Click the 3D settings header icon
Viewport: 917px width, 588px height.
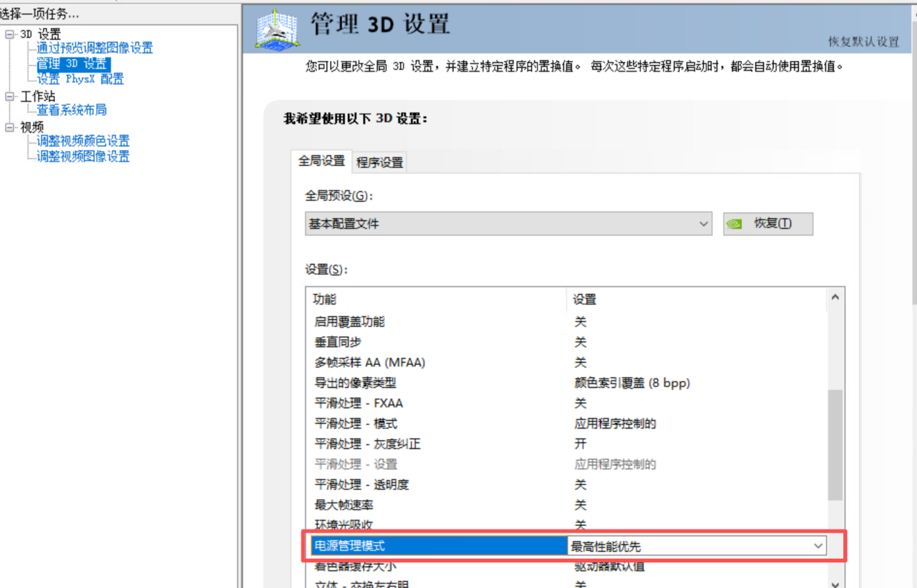coord(277,30)
